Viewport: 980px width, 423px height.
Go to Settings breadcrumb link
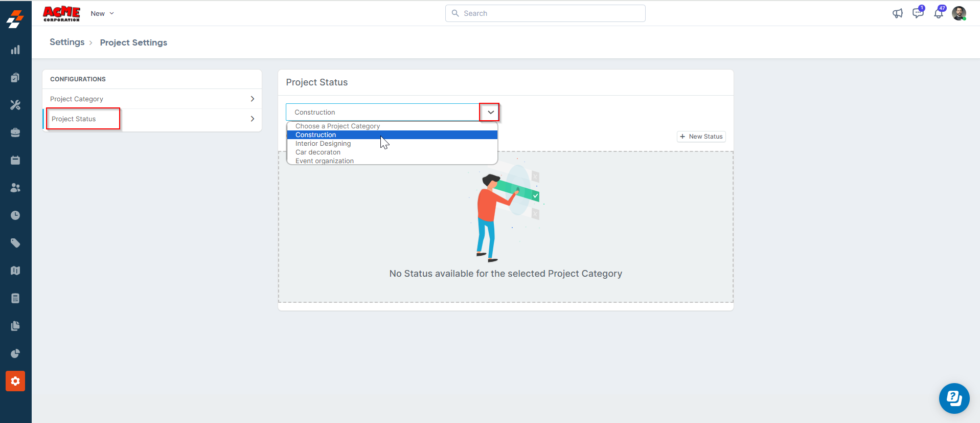click(67, 42)
